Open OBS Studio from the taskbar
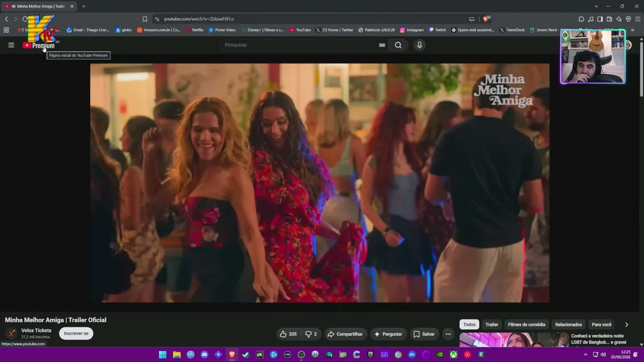 301,354
